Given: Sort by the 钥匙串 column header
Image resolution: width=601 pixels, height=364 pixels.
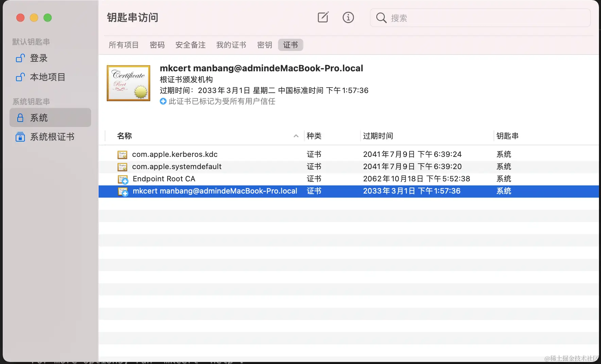Looking at the screenshot, I should (507, 136).
